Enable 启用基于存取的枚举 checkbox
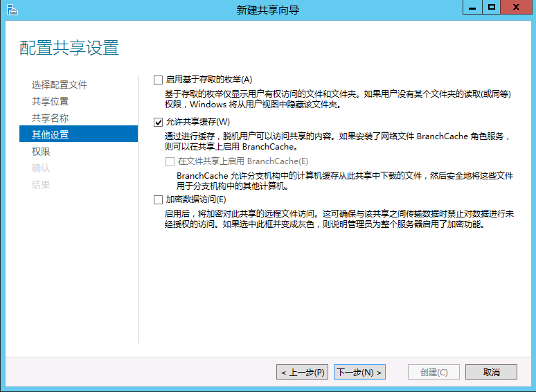This screenshot has height=392, width=536. pyautogui.click(x=158, y=80)
